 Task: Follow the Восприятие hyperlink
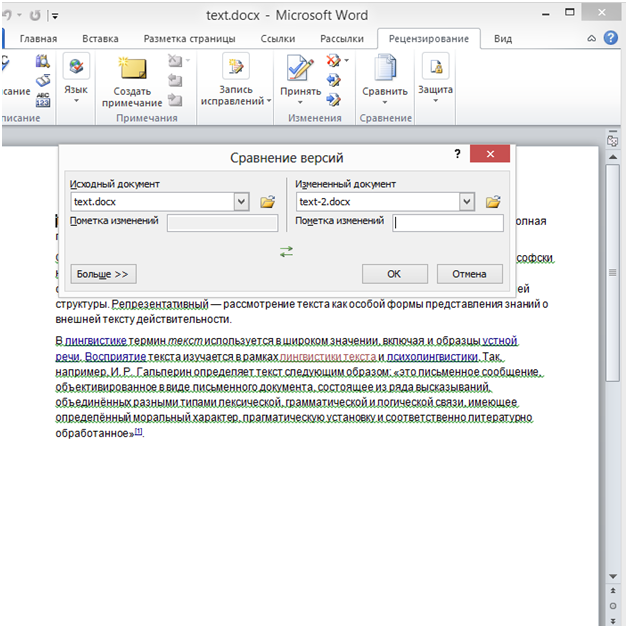pos(115,356)
